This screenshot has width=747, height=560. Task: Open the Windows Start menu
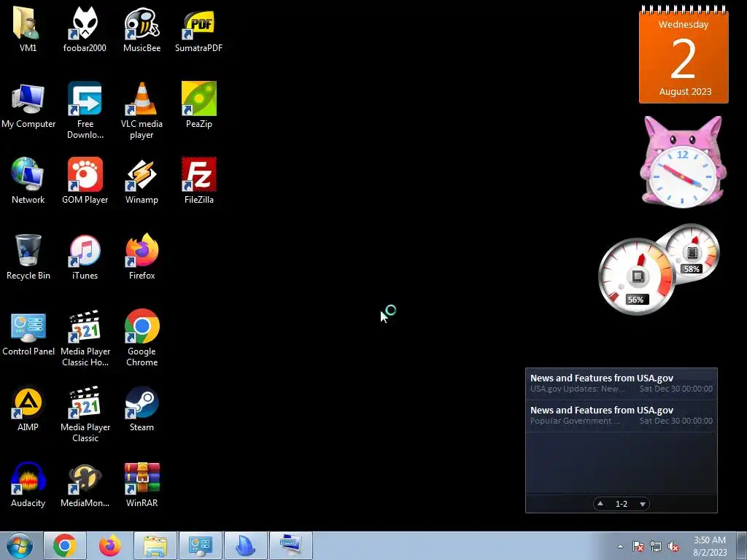20,545
